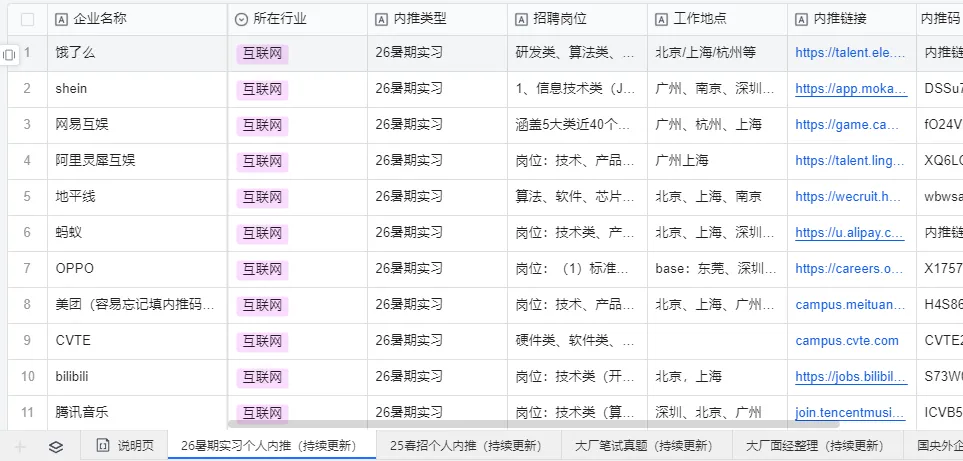The image size is (963, 461).
Task: Click the 互联网 tag in the OPPO row
Action: [262, 270]
